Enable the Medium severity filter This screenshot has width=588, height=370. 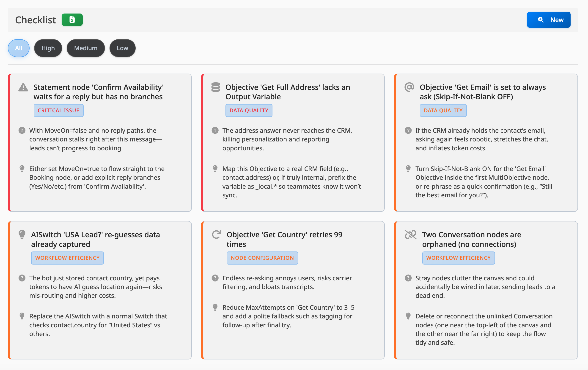click(86, 48)
